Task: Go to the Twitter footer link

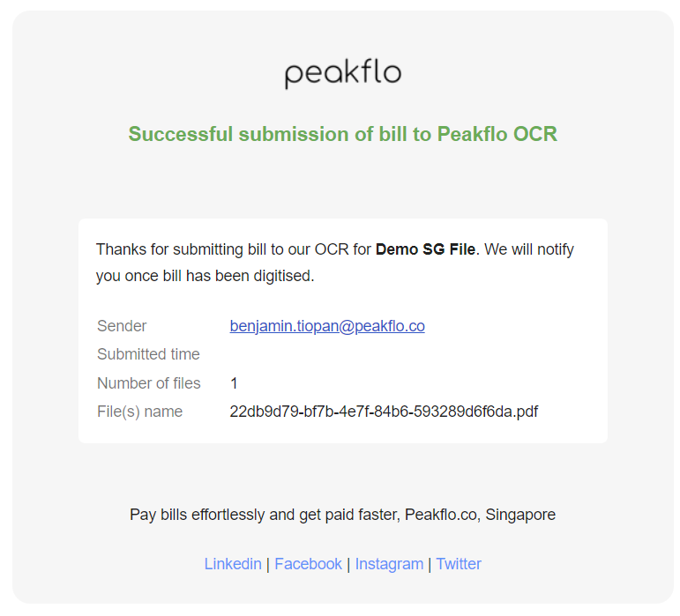Action: 459,564
